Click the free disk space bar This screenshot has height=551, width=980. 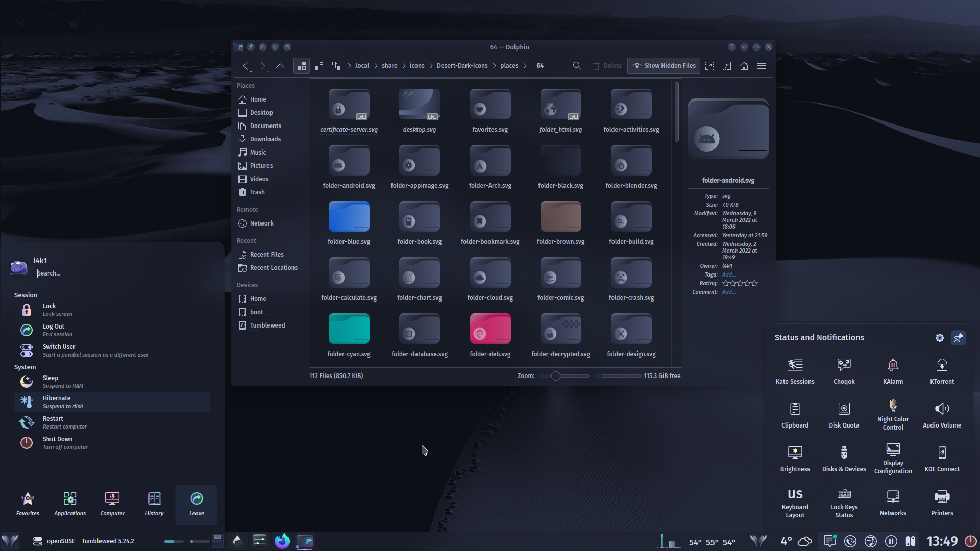tap(617, 376)
